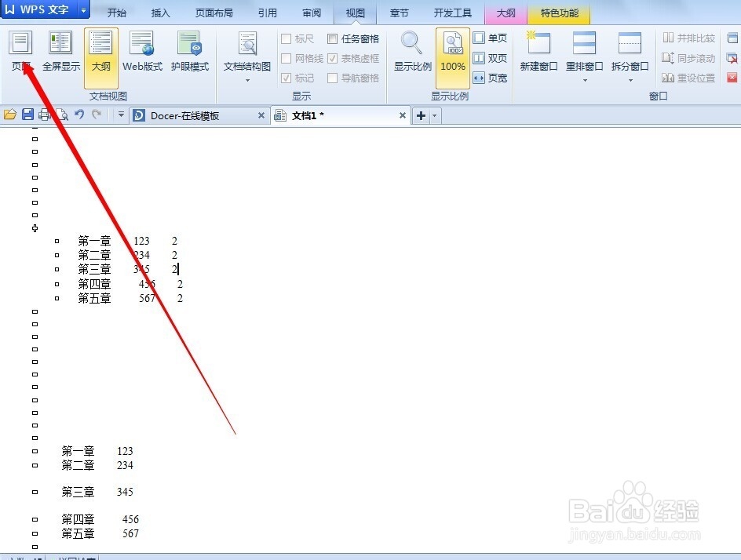Image resolution: width=741 pixels, height=560 pixels.
Task: Create a new window (新建窗口)
Action: [538, 51]
